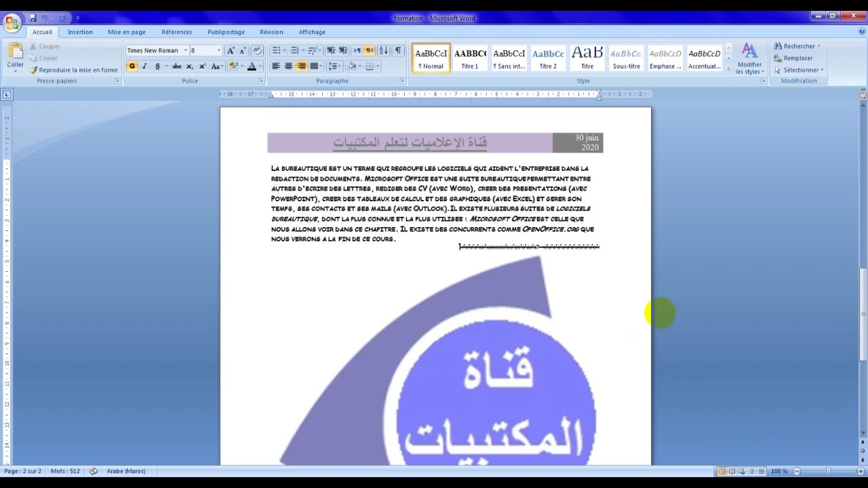
Task: Apply the Sans interligne style
Action: [x=509, y=58]
